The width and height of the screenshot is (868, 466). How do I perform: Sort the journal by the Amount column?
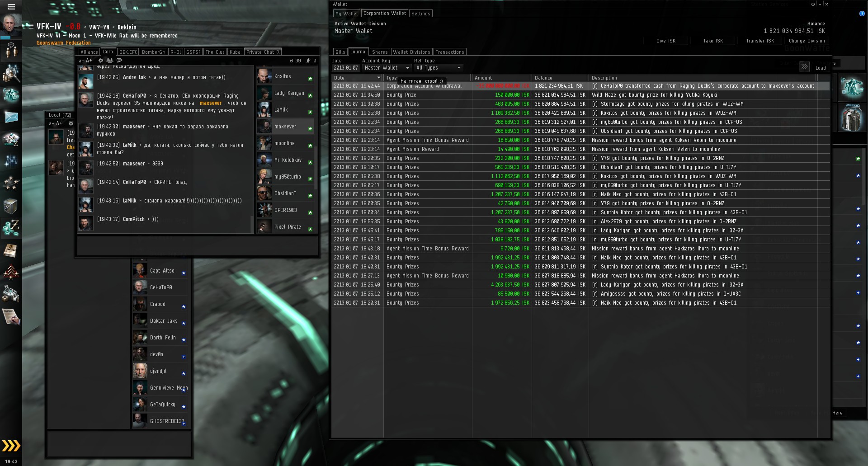(x=501, y=78)
